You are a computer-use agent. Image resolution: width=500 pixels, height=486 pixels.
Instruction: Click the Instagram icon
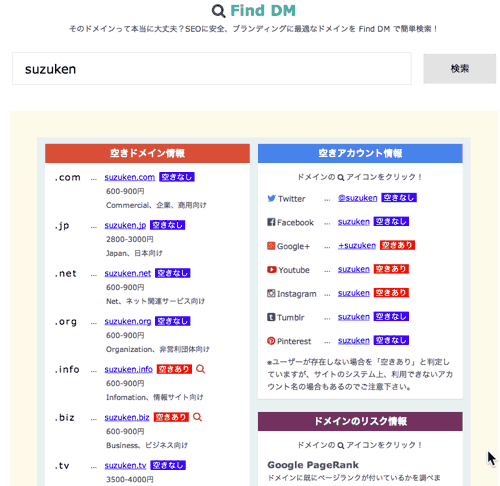click(x=271, y=293)
